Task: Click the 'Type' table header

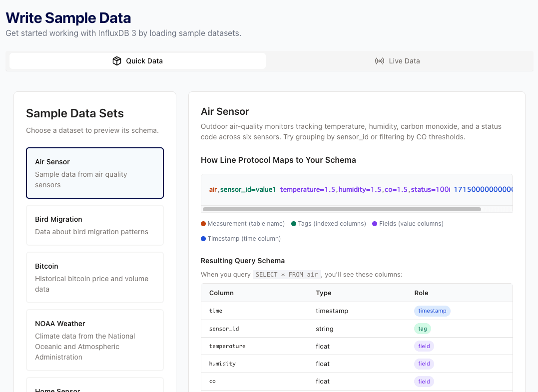Action: pos(324,293)
